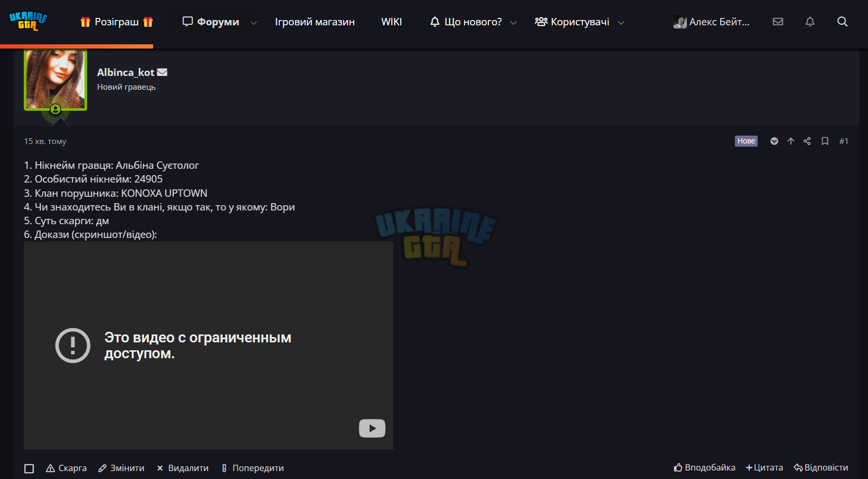Tick the post selection checkbox
This screenshot has height=479, width=868.
[x=29, y=468]
